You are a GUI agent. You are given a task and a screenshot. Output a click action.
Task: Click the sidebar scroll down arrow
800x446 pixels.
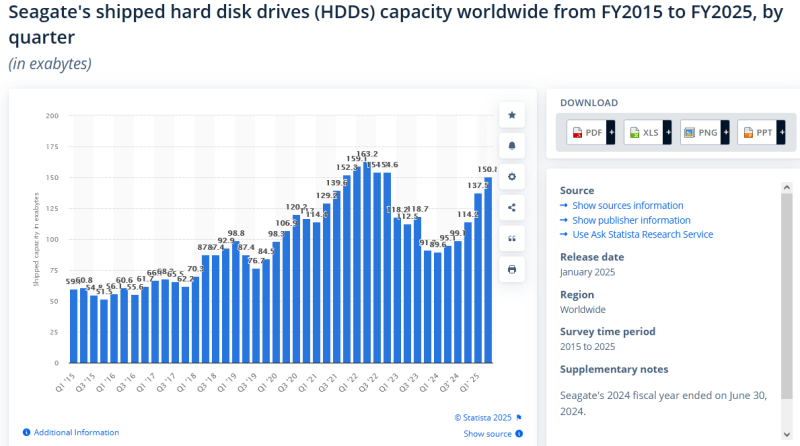tap(787, 434)
